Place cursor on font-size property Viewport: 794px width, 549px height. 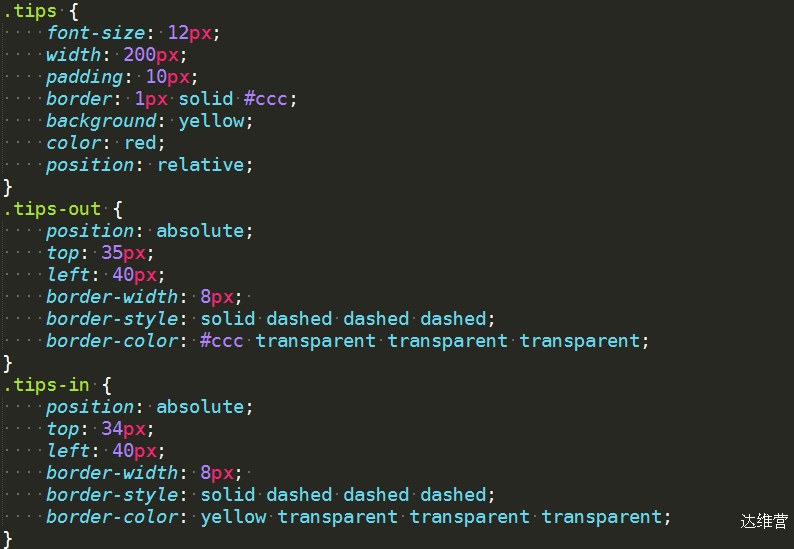96,33
